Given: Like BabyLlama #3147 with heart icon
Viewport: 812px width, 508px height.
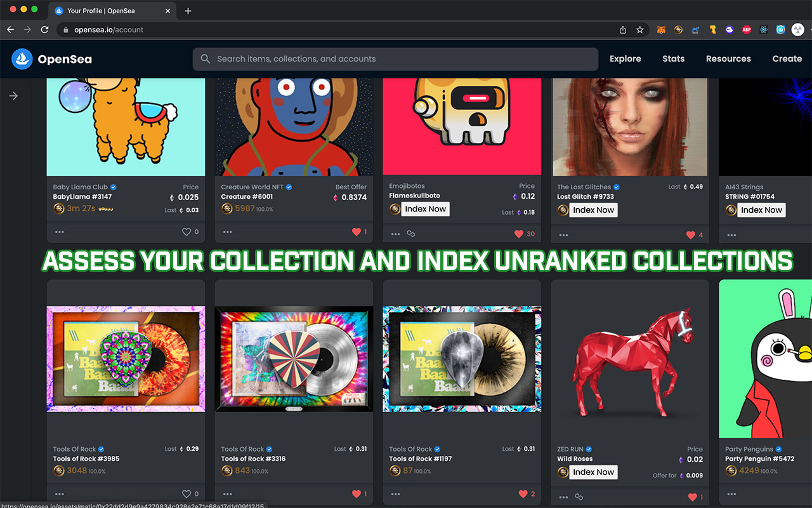Looking at the screenshot, I should (187, 232).
